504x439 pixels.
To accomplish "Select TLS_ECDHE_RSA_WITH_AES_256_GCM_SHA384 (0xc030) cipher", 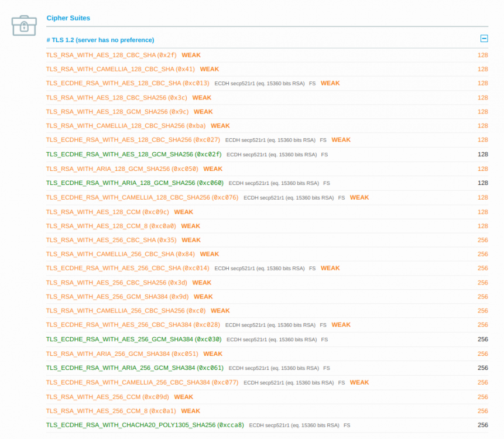I will pyautogui.click(x=133, y=339).
